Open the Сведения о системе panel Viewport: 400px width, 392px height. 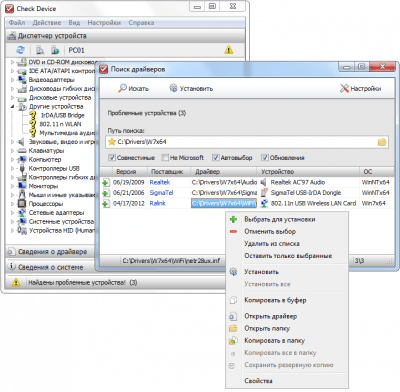coord(51,267)
